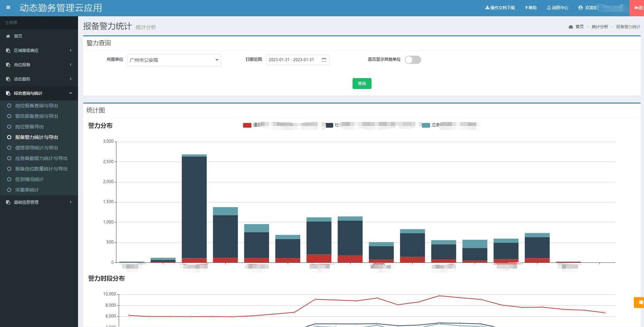Viewport: 644px width, 327px height.
Task: Open the 所属单位 dropdown showing 广州市公安局
Action: [174, 60]
